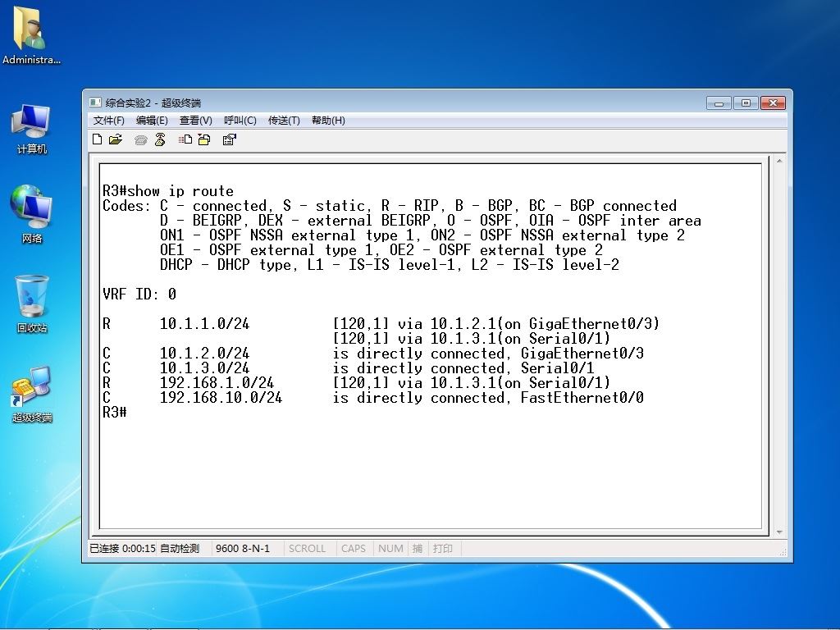Screen dimensions: 840x630
Task: Click the '自动检测' status entry
Action: click(x=180, y=549)
